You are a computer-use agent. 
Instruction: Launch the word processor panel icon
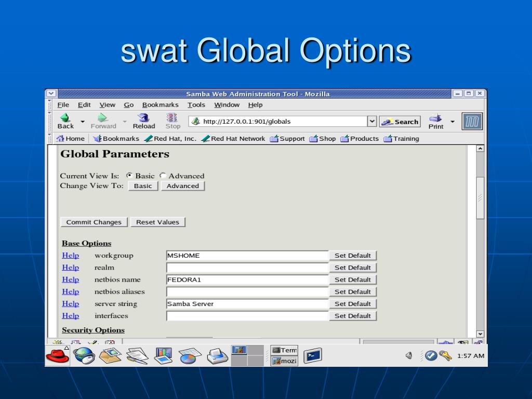tap(137, 356)
